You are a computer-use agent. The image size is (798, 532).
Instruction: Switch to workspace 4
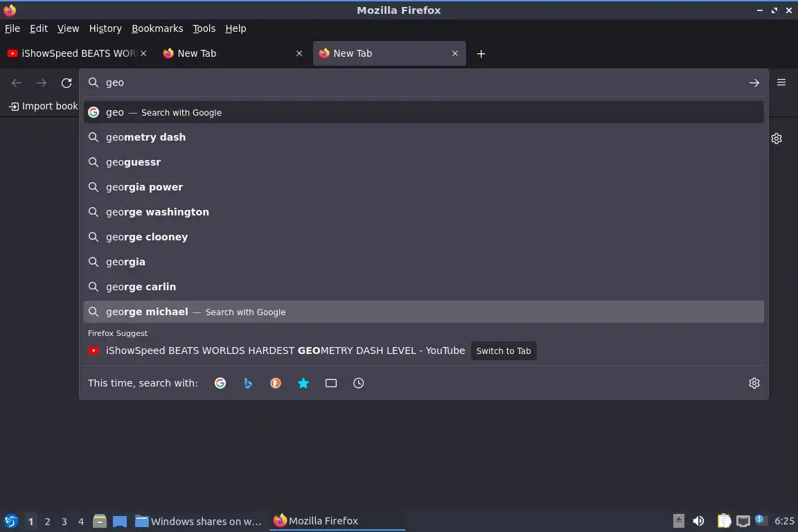(x=81, y=522)
